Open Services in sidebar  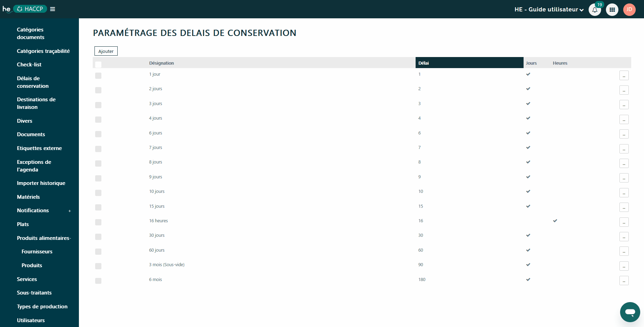coord(27,279)
